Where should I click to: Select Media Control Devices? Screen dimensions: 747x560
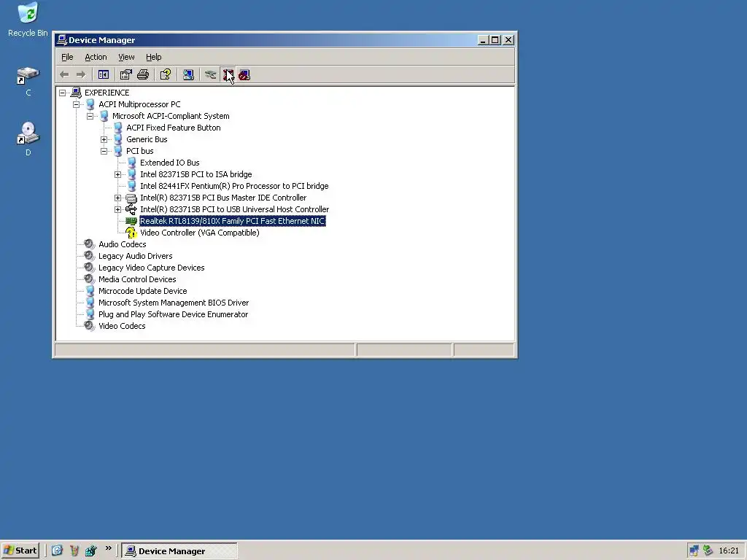coord(137,279)
